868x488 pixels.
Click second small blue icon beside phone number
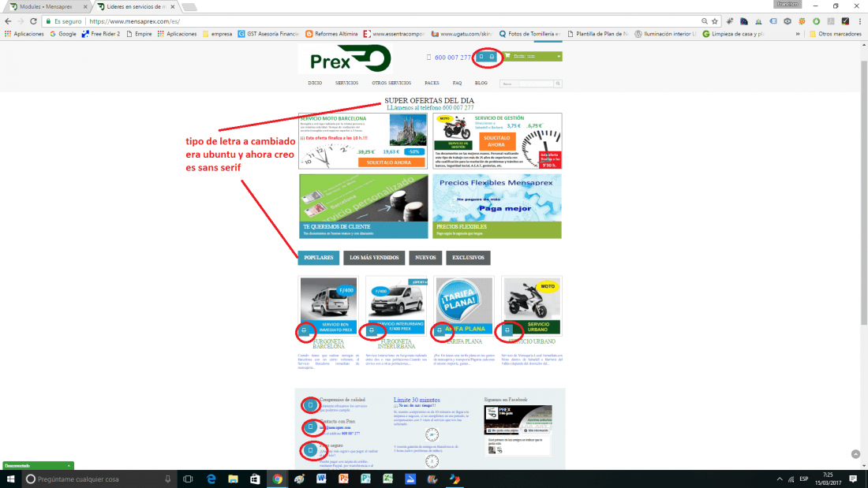pyautogui.click(x=492, y=57)
